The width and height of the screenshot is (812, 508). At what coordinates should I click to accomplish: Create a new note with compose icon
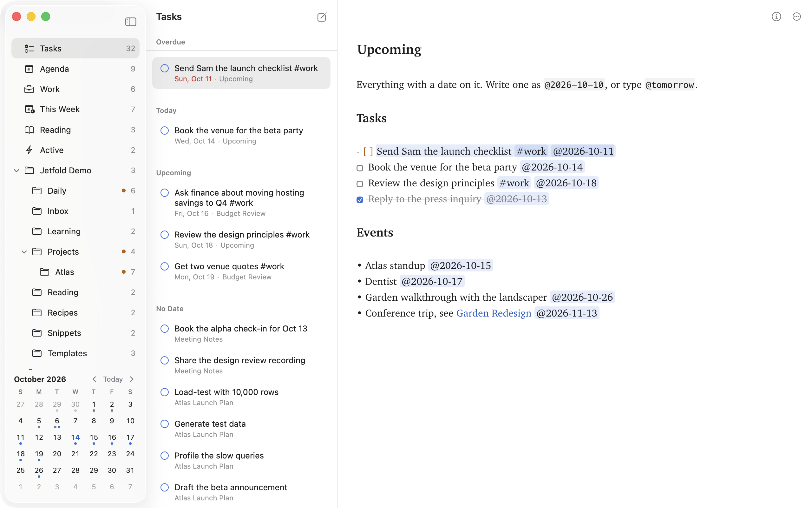[322, 17]
